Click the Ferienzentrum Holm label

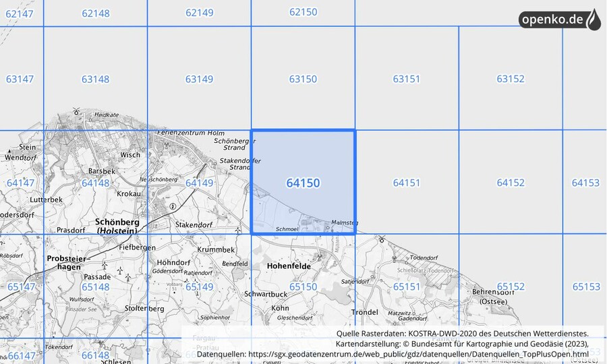coord(190,133)
